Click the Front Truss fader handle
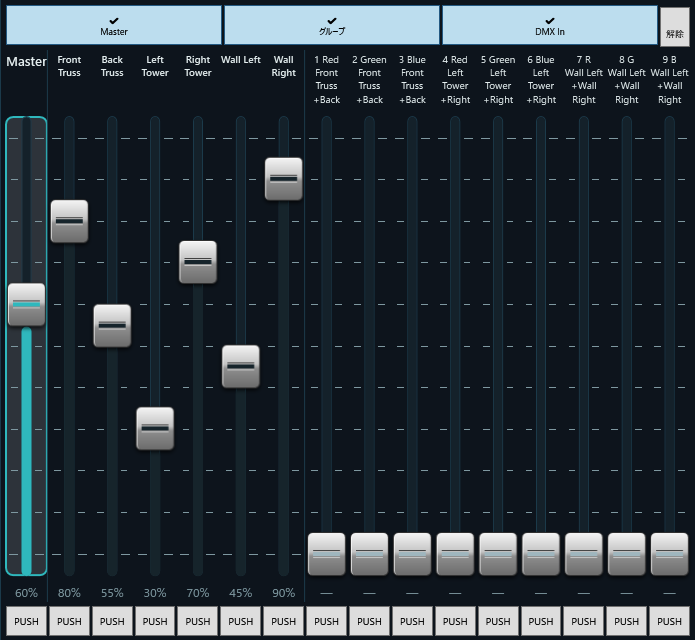696x640 pixels. (69, 221)
